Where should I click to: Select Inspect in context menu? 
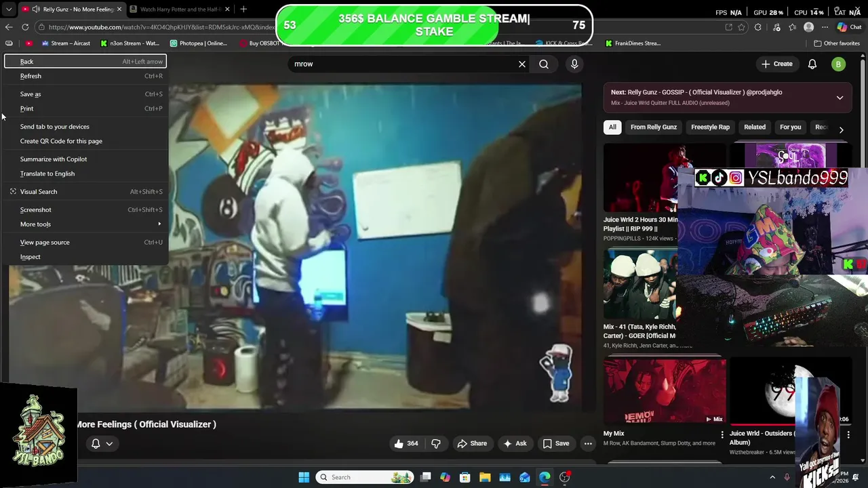(85, 257)
